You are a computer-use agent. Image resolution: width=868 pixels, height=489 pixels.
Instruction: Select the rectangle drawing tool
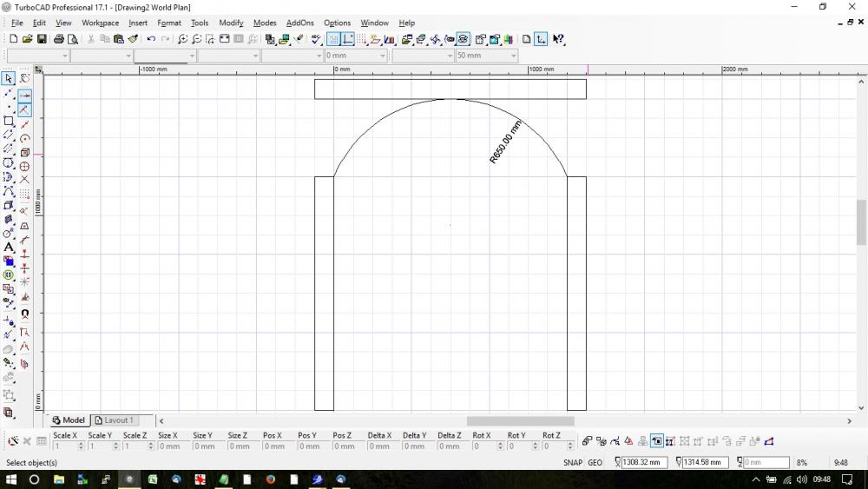coord(9,121)
